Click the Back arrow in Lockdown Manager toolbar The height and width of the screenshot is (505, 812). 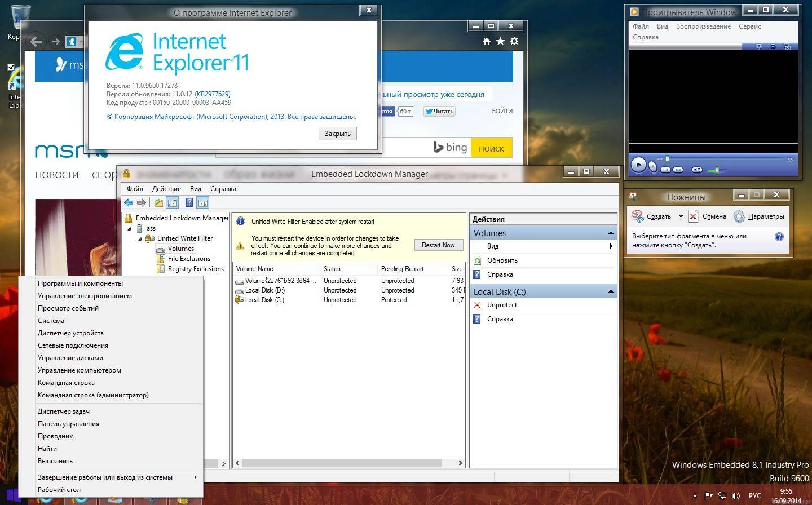coord(129,202)
